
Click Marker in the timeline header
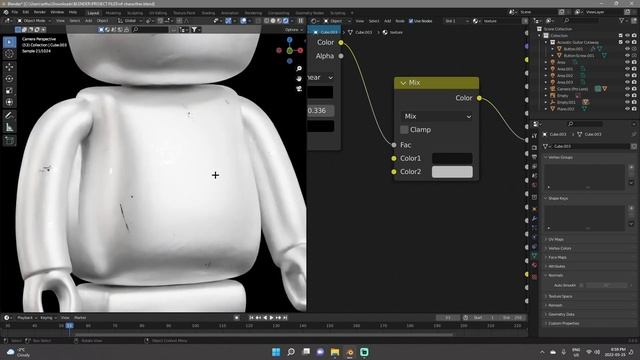tap(80, 318)
